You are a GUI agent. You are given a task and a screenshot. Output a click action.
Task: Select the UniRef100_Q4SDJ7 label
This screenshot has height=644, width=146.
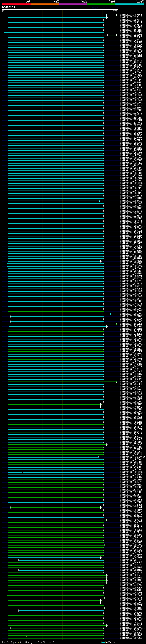click(131, 105)
